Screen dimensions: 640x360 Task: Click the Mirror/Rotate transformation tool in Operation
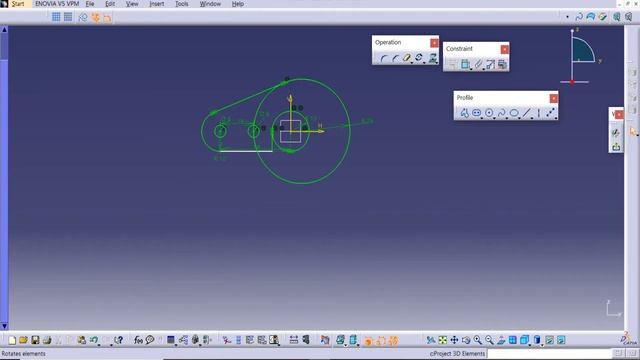(x=419, y=58)
